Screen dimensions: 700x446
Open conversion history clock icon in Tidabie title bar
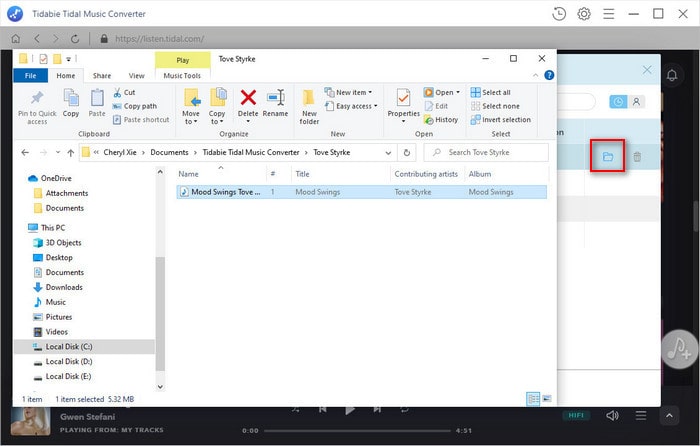pyautogui.click(x=558, y=14)
